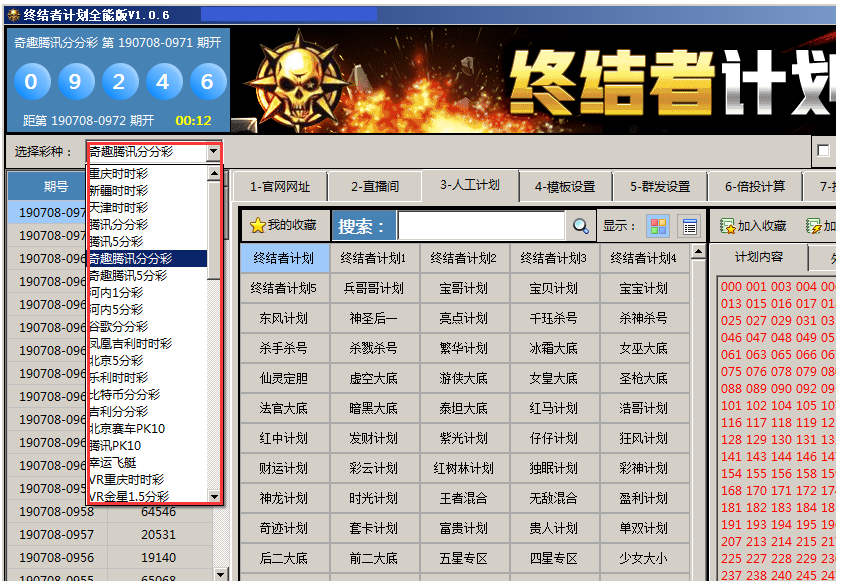This screenshot has width=842, height=586.
Task: Click the 期号 column header
Action: 56,186
